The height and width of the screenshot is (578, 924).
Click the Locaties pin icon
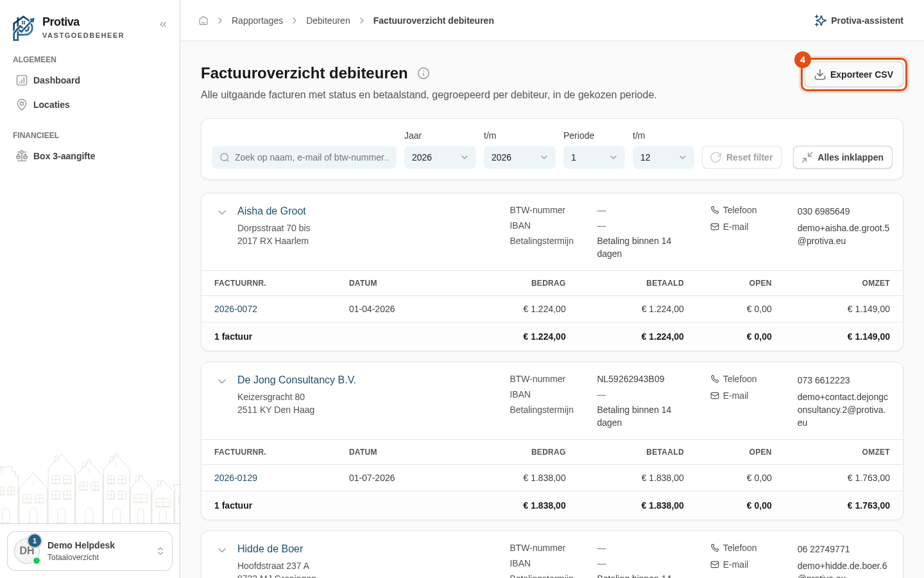22,105
